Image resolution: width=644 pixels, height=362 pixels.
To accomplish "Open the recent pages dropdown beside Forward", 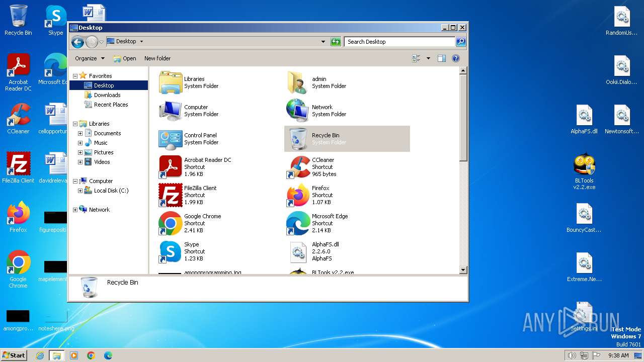I will click(101, 42).
